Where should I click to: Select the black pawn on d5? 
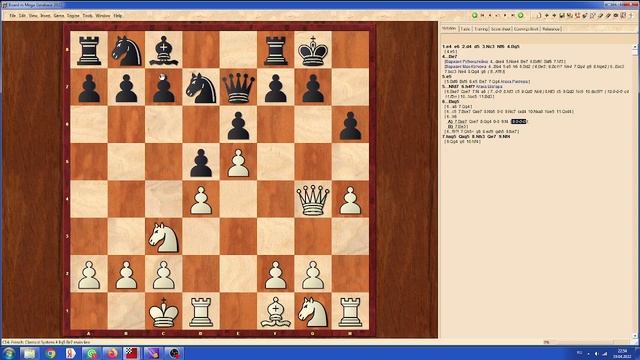[201, 162]
